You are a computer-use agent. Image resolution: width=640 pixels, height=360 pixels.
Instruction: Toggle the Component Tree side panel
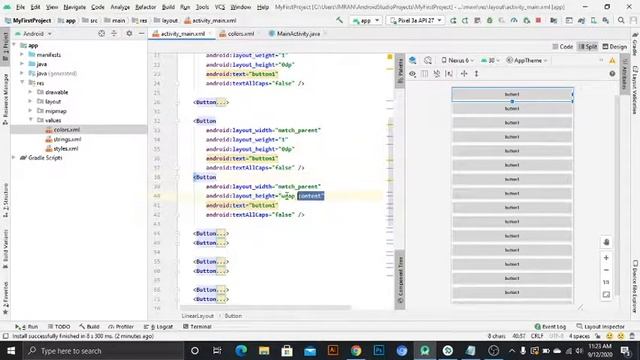[400, 280]
